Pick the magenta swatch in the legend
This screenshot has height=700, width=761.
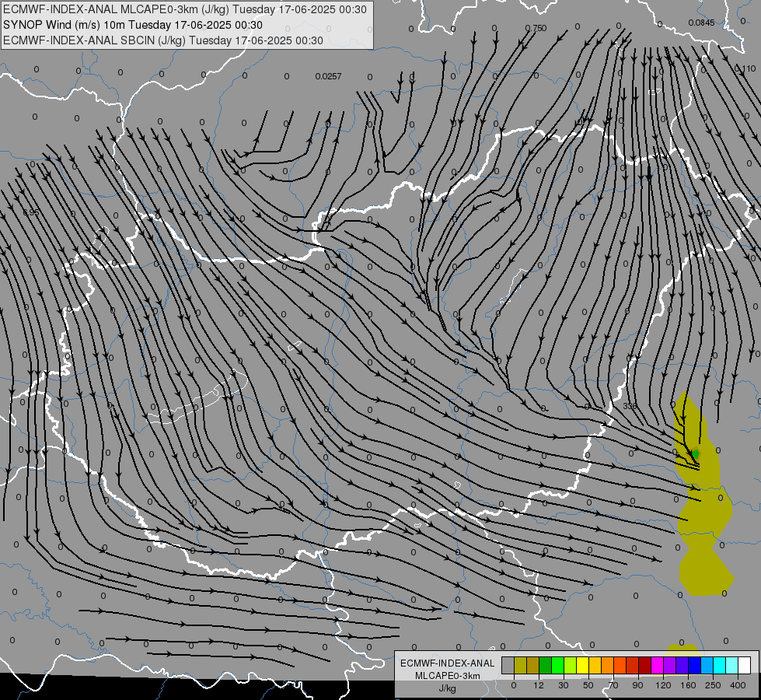[x=658, y=665]
